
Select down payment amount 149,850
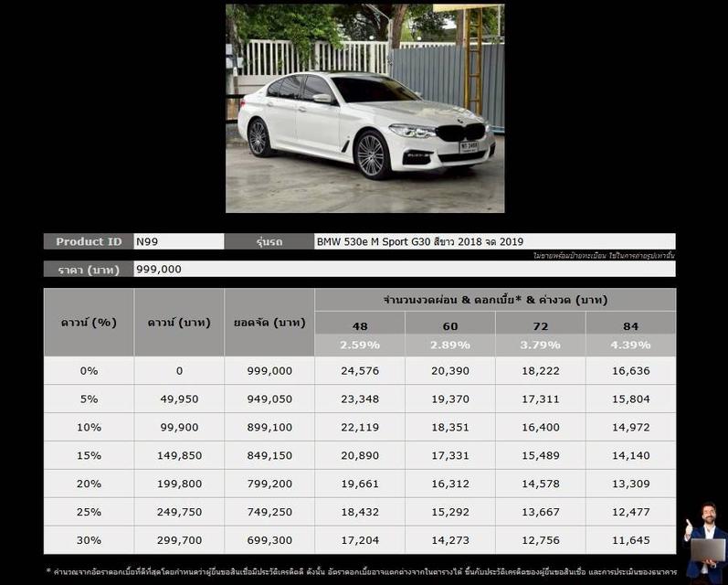(x=179, y=456)
